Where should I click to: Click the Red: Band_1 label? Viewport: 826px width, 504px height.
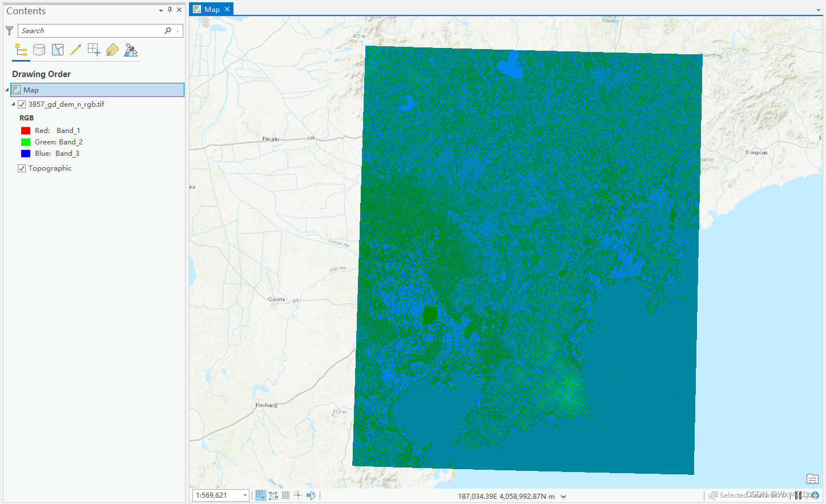tap(57, 131)
